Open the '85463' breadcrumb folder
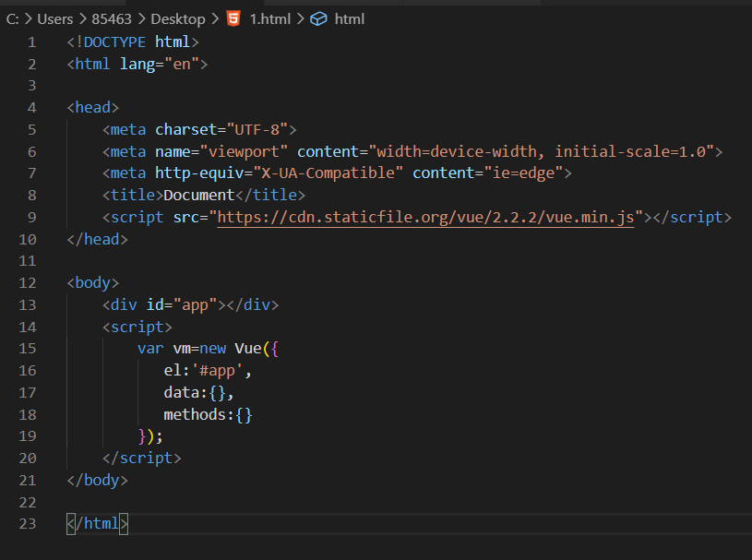Screen dimensions: 752x560 [112, 18]
